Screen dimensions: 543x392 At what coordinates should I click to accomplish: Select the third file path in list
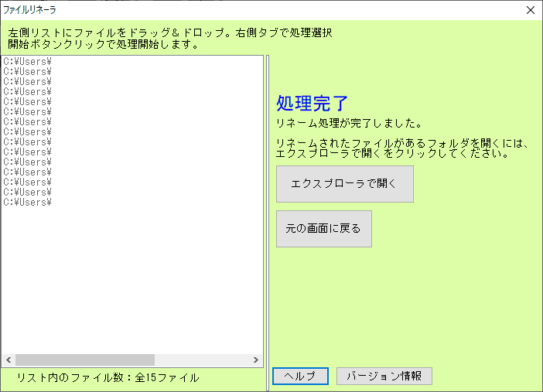tap(28, 81)
